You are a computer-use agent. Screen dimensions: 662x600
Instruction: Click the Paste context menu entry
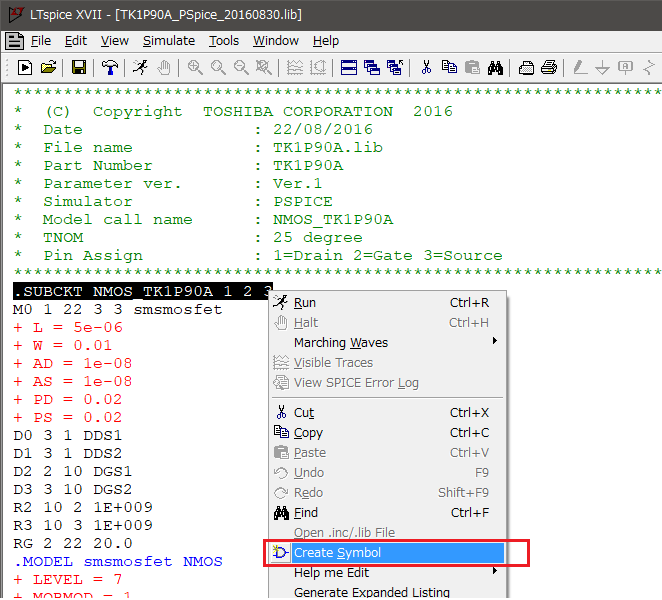(388, 453)
